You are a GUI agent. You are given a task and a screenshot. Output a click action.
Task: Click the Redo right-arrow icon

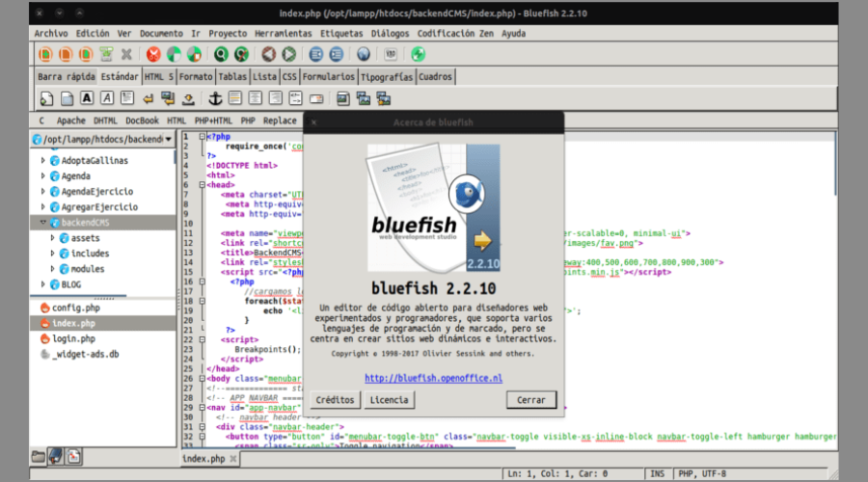click(289, 54)
